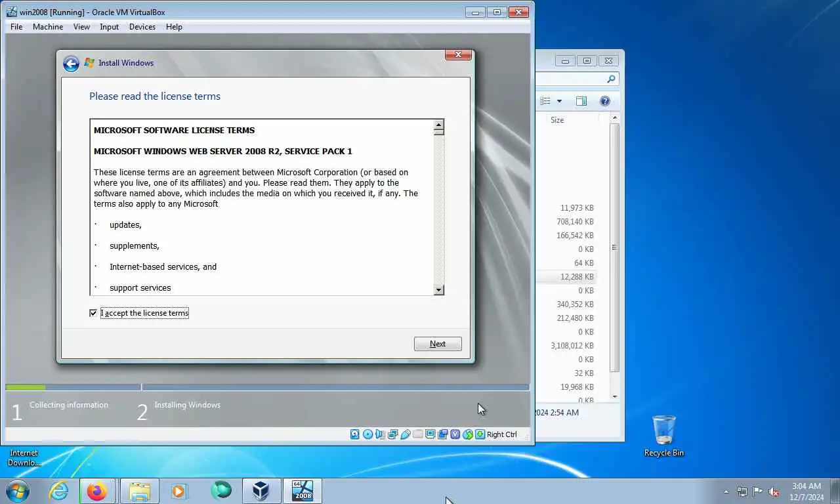
Task: Click the USB devices indicator icon
Action: click(405, 434)
